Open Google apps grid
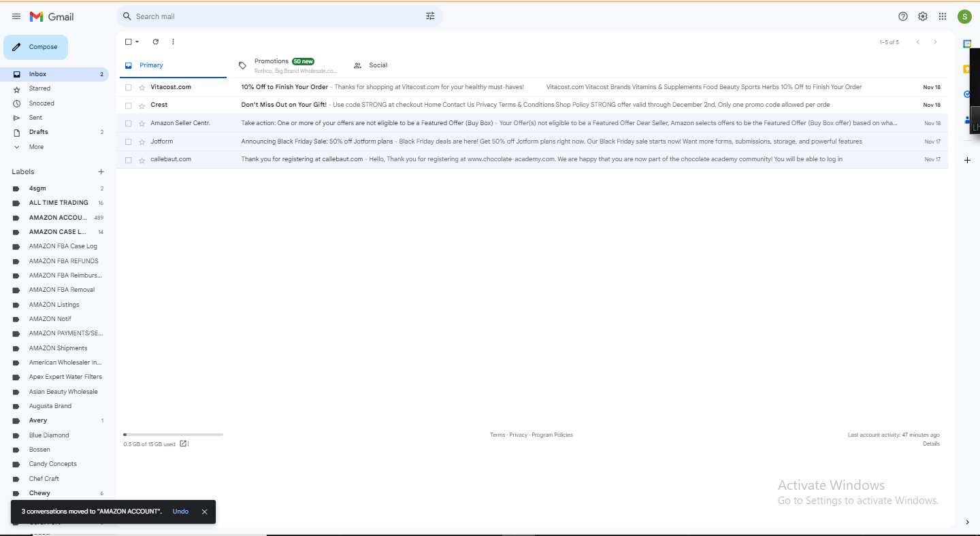The height and width of the screenshot is (536, 980). [x=943, y=16]
